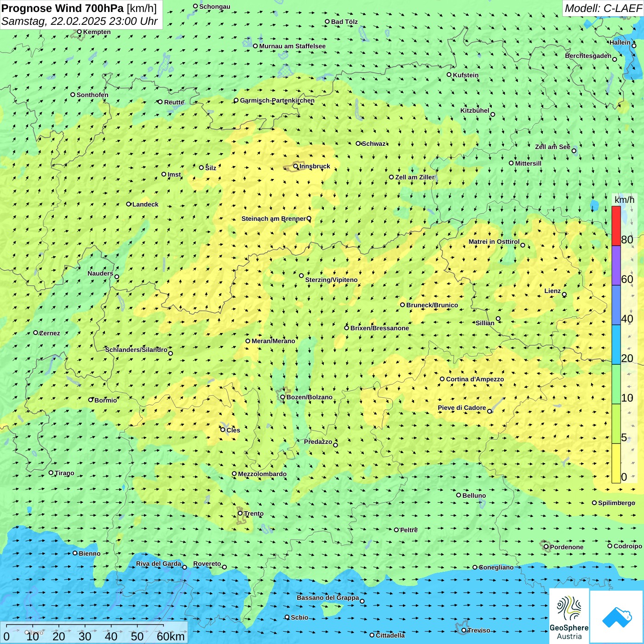Select the Steinach am Brenner label
The image size is (644, 644).
[273, 218]
